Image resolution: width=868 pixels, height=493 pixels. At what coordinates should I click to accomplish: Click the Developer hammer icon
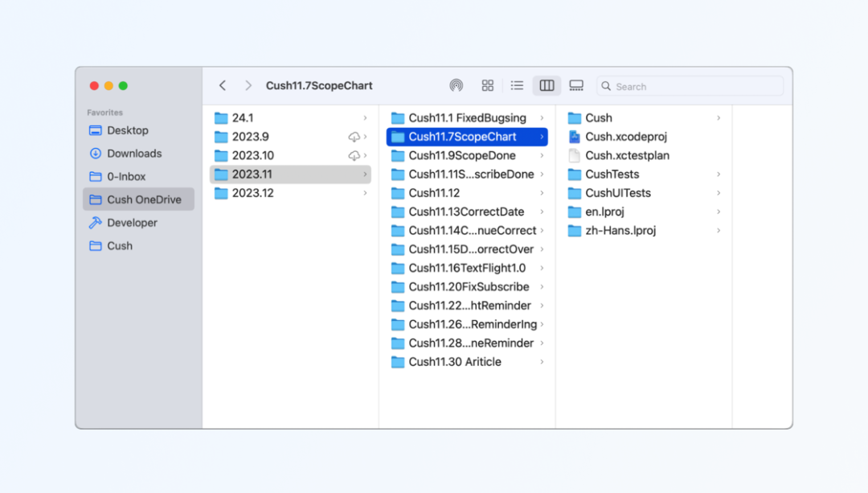(x=95, y=223)
